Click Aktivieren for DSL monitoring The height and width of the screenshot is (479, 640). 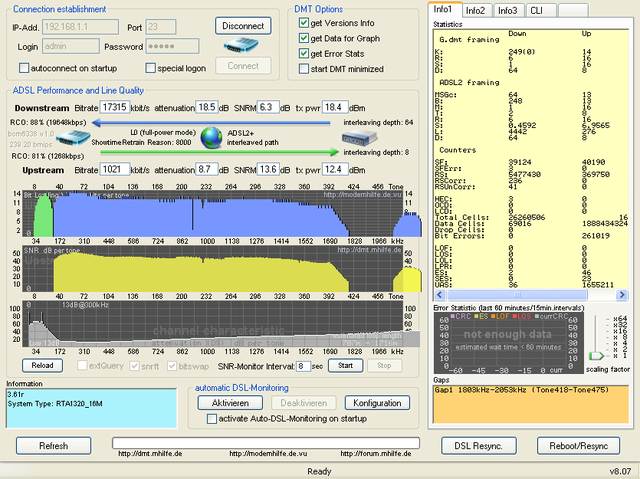coord(230,403)
